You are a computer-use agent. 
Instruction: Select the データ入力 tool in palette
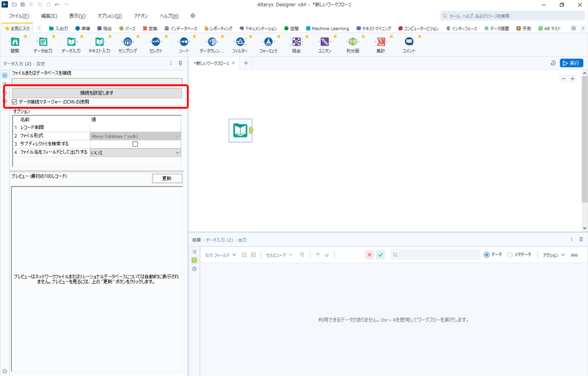[x=71, y=42]
